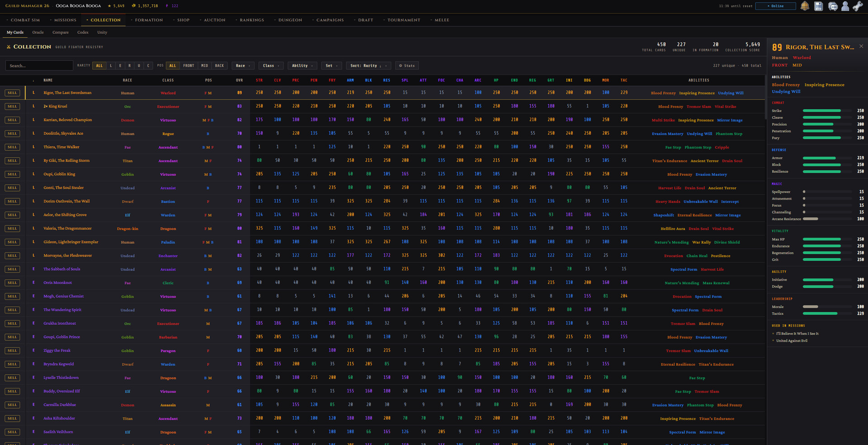Click the gold coin currency icon
The height and width of the screenshot is (445, 868).
pos(134,6)
